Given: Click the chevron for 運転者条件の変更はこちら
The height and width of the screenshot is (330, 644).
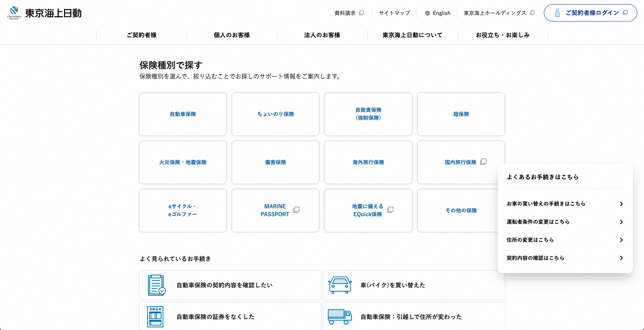Looking at the screenshot, I should click(x=621, y=222).
